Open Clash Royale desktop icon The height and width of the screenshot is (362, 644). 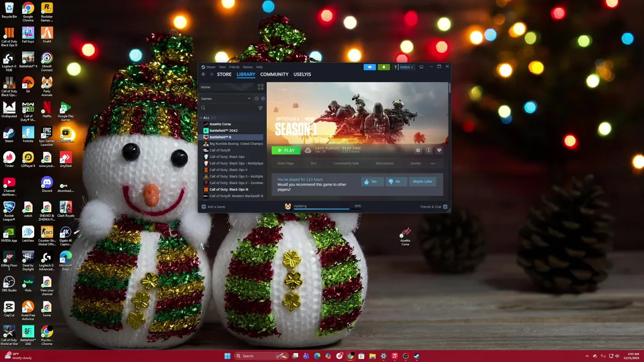tap(66, 209)
